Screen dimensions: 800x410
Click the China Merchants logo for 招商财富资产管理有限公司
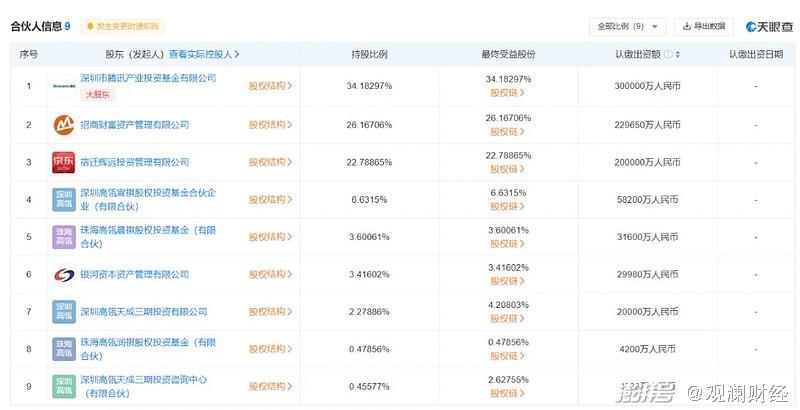[x=64, y=125]
